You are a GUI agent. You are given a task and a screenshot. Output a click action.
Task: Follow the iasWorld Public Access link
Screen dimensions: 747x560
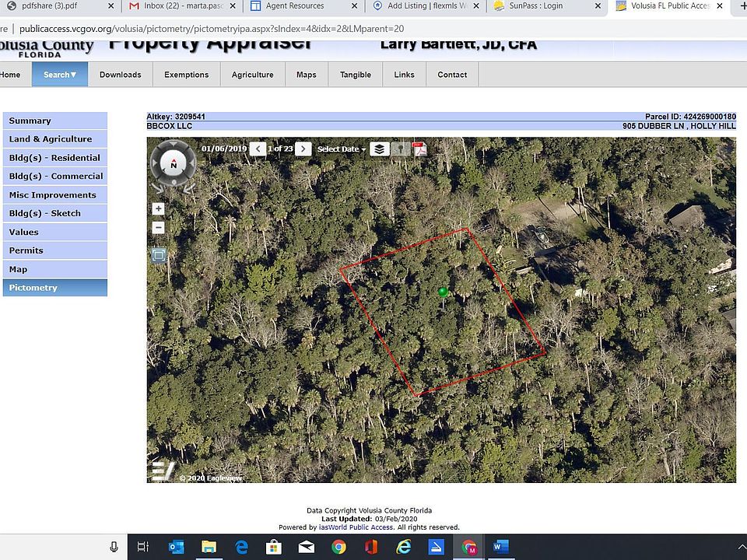point(356,527)
